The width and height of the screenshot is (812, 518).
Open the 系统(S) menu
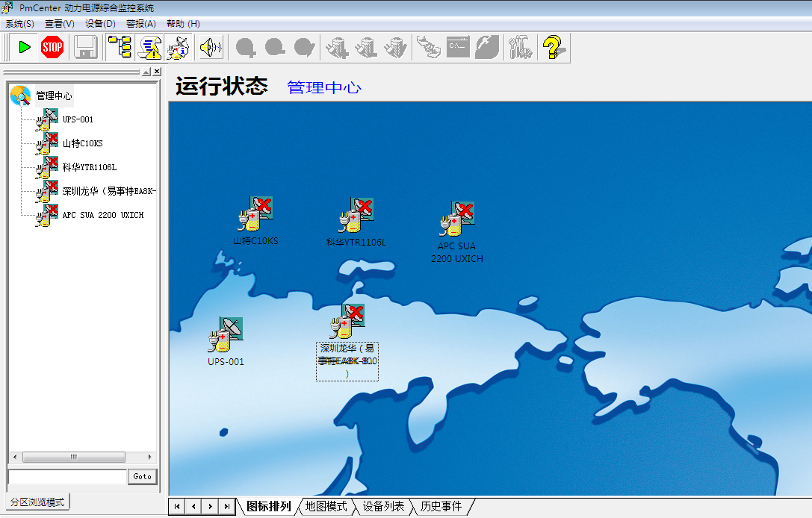point(19,24)
